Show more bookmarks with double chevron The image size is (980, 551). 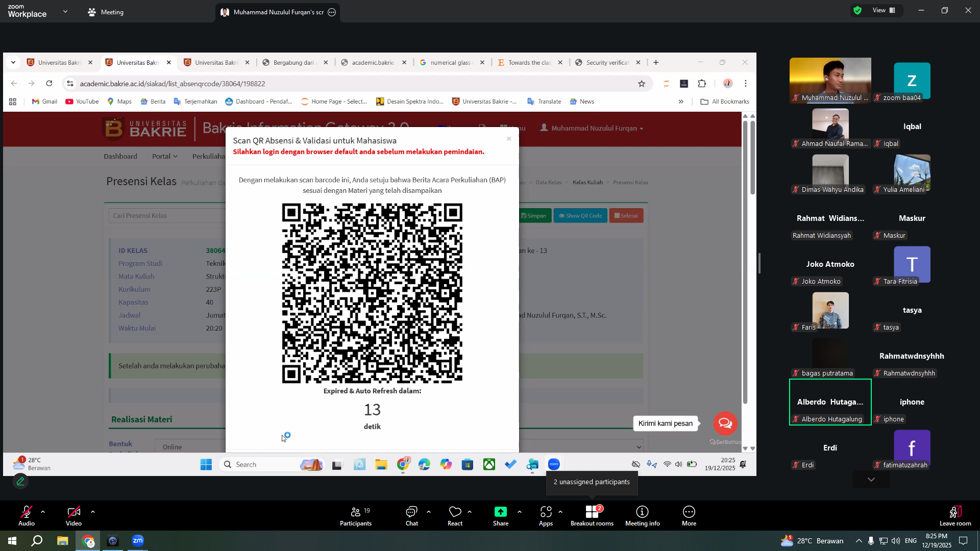pos(681,102)
